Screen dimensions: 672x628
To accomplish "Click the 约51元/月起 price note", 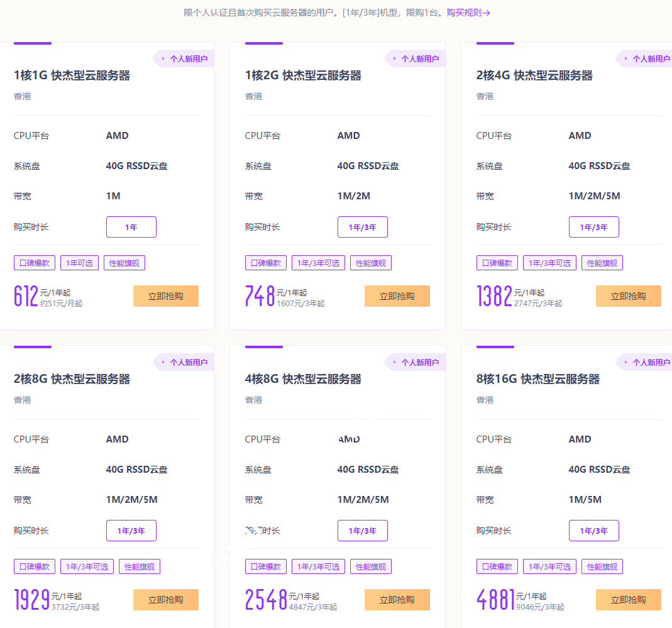I will [x=61, y=304].
